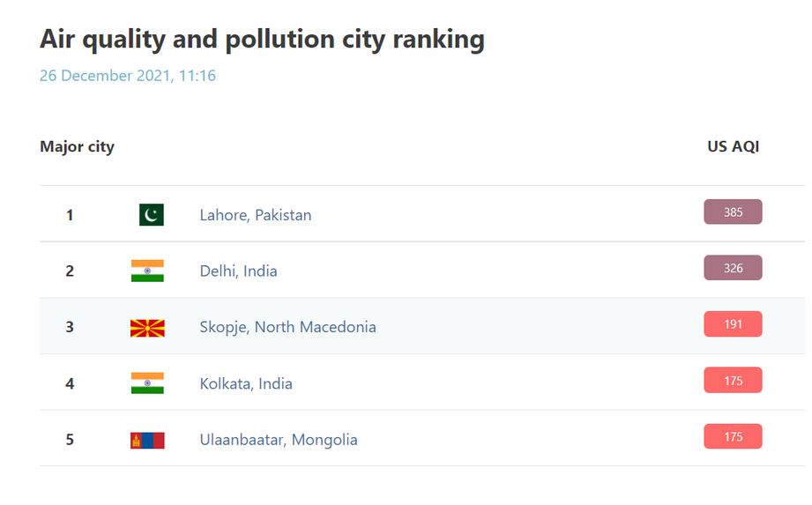Open the Lahore, Pakistan city link

[255, 215]
